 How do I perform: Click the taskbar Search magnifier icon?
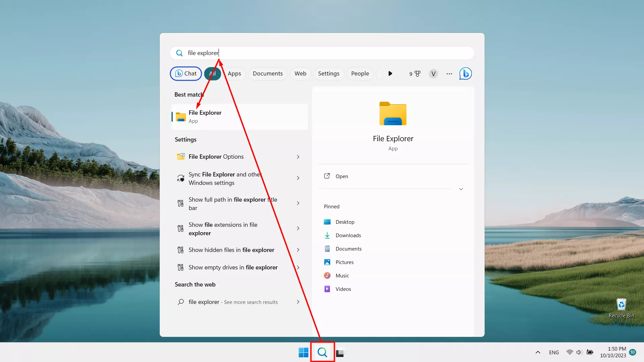322,352
